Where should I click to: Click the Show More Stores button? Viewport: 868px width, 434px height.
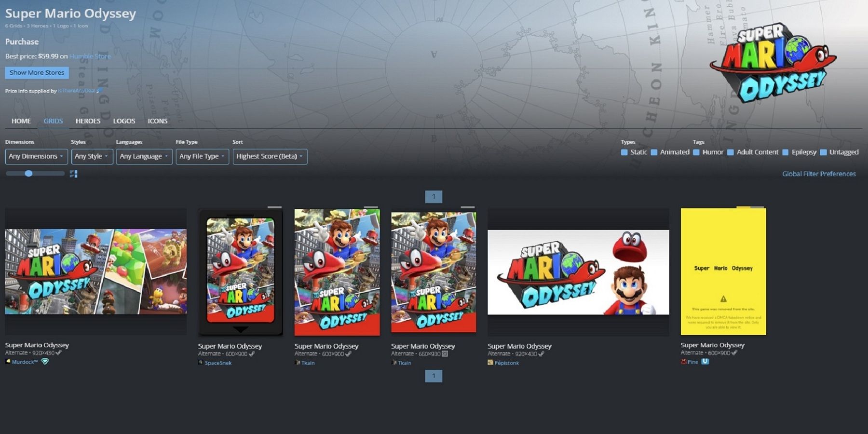pyautogui.click(x=36, y=72)
